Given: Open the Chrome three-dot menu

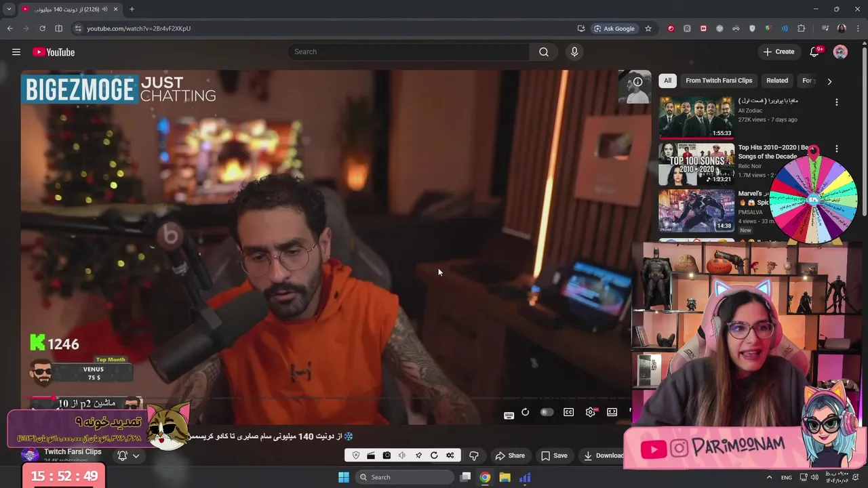Looking at the screenshot, I should click(858, 28).
